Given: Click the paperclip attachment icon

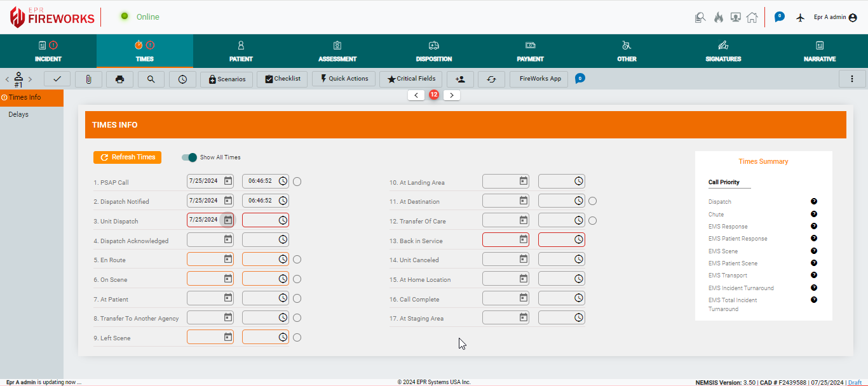Looking at the screenshot, I should tap(88, 79).
